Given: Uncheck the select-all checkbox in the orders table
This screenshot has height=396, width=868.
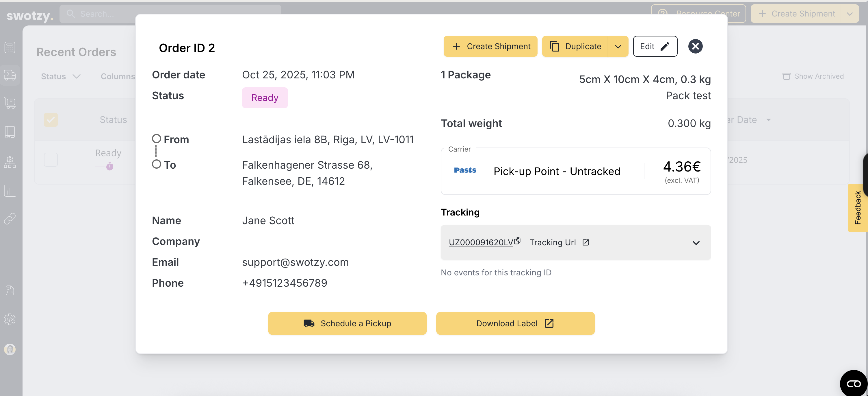Looking at the screenshot, I should [51, 119].
